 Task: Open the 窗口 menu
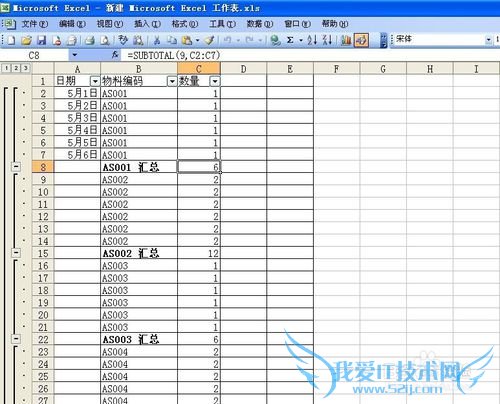(x=297, y=24)
